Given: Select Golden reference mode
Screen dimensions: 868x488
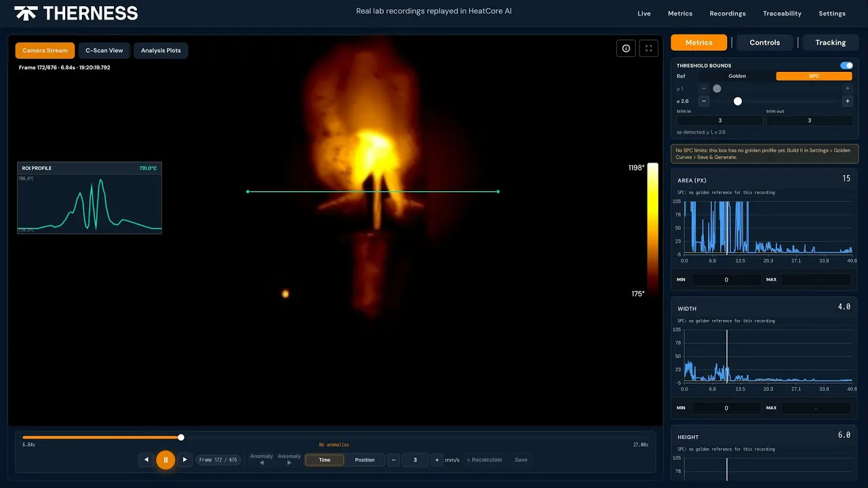Looking at the screenshot, I should (x=737, y=76).
